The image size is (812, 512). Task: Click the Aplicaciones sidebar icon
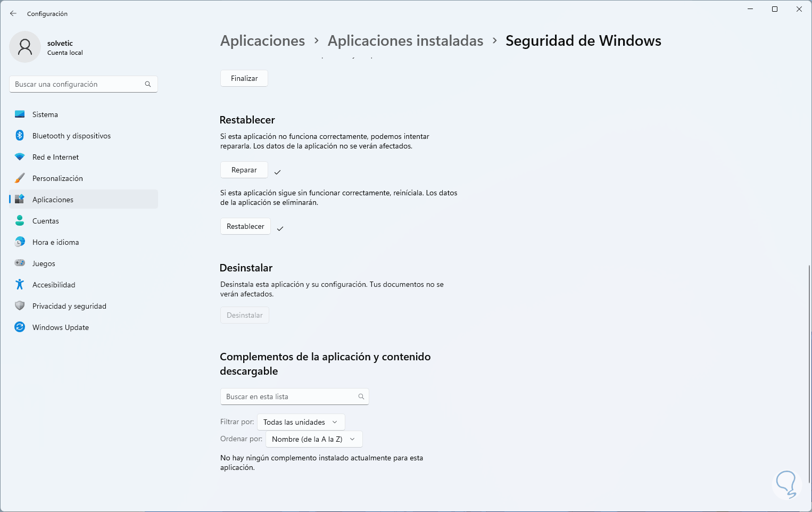coord(20,200)
